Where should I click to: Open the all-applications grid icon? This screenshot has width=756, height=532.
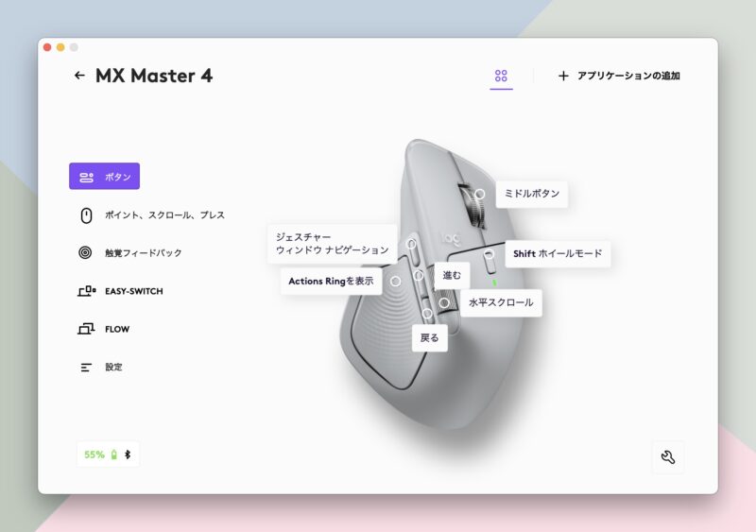(x=501, y=76)
